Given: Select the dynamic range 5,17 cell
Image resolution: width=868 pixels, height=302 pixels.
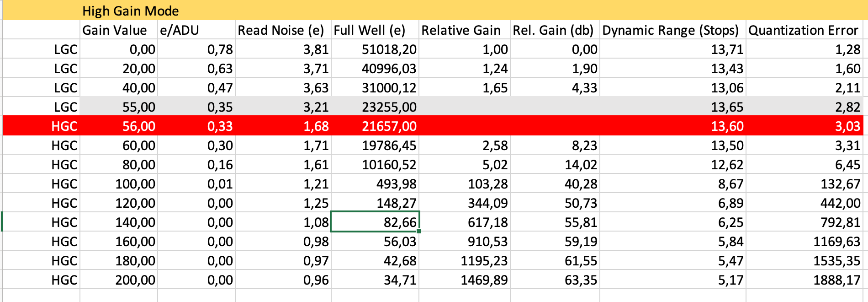Looking at the screenshot, I should [x=673, y=280].
